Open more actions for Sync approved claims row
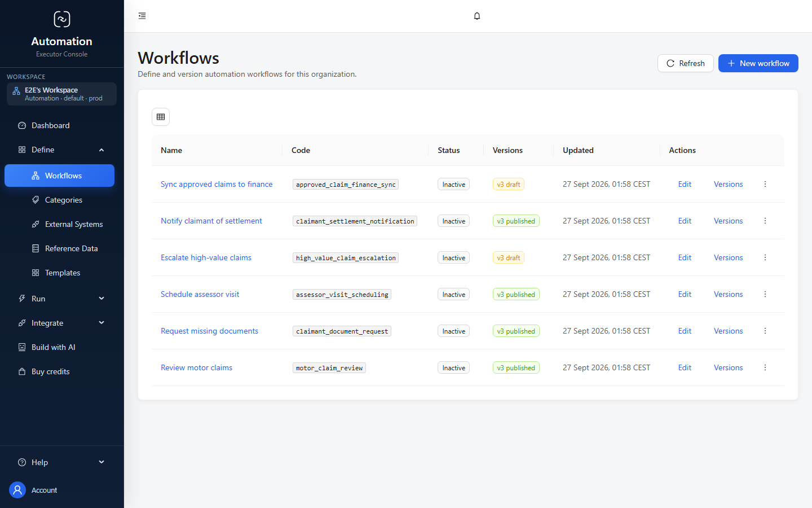Viewport: 812px width, 508px height. click(x=765, y=184)
